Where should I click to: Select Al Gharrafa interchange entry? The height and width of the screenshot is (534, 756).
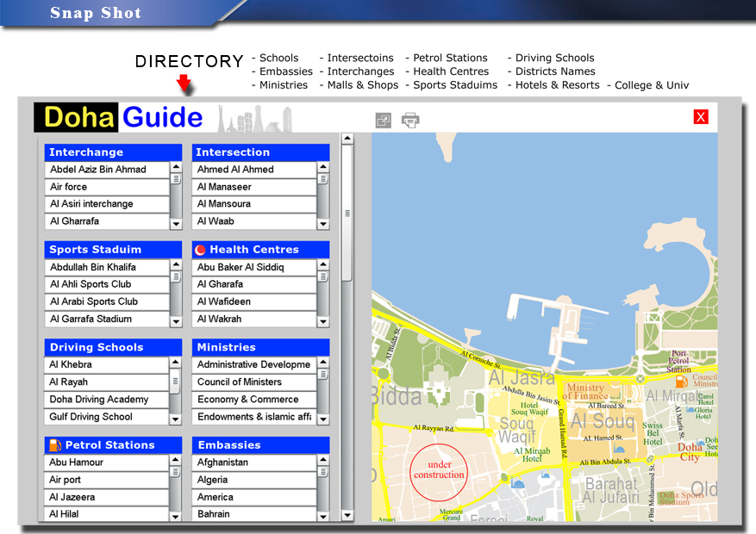[x=107, y=221]
